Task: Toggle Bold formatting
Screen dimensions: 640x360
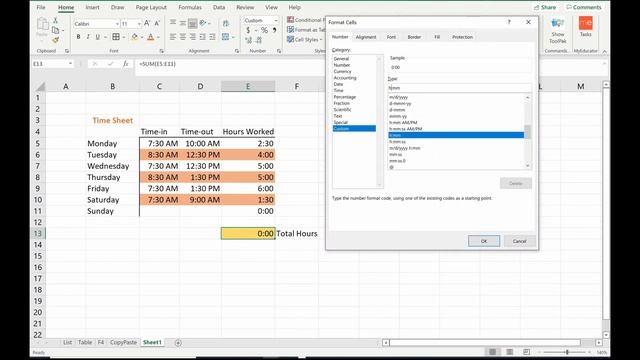Action: point(78,37)
